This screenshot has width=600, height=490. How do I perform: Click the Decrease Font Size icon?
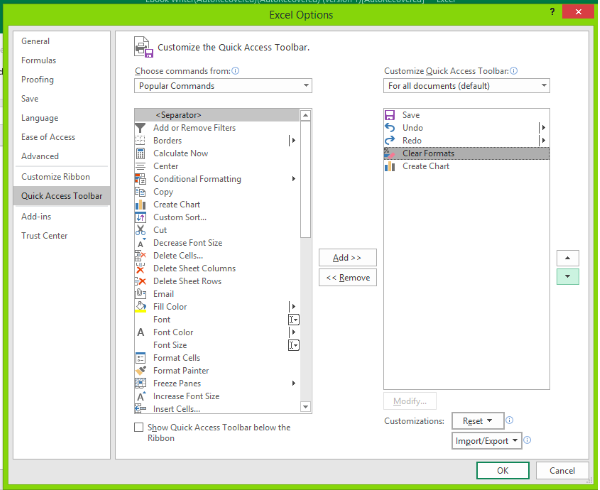140,243
